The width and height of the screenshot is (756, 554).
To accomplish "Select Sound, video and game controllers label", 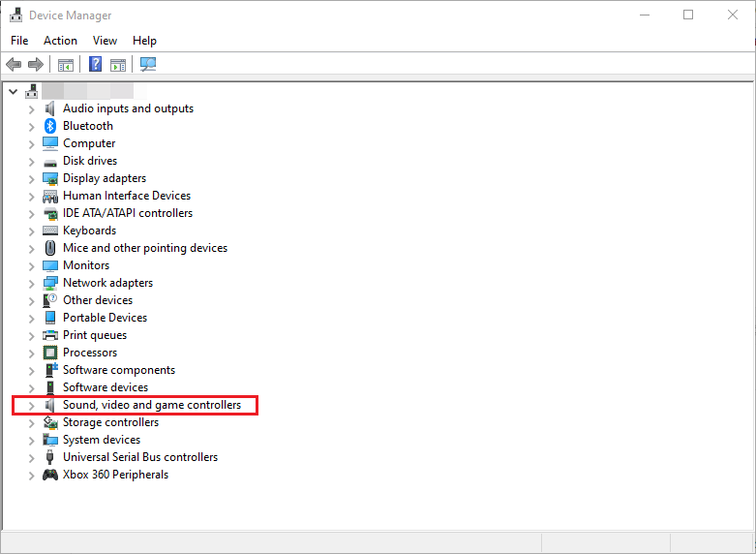I will (152, 405).
